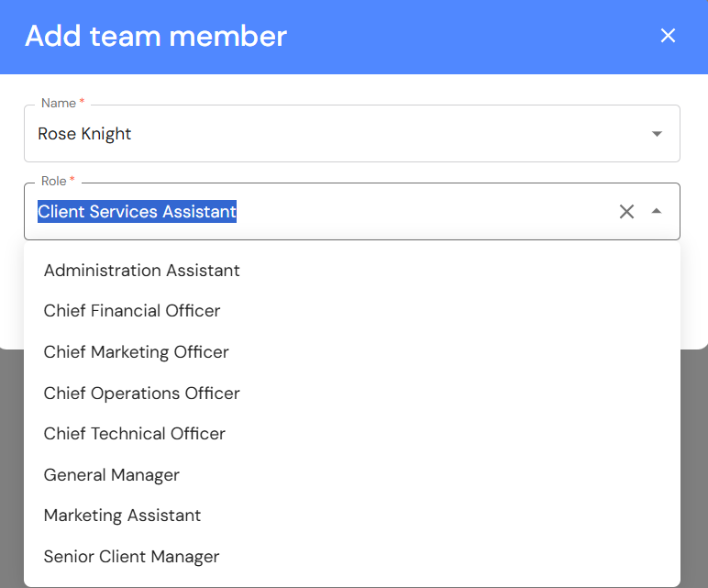Close the Add team member dialog
Screen dimensions: 708x588
coord(668,36)
